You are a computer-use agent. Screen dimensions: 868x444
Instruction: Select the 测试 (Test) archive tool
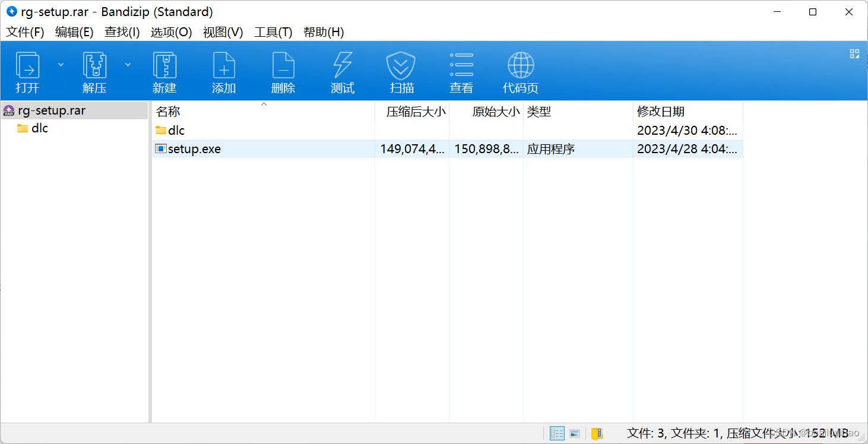(343, 71)
